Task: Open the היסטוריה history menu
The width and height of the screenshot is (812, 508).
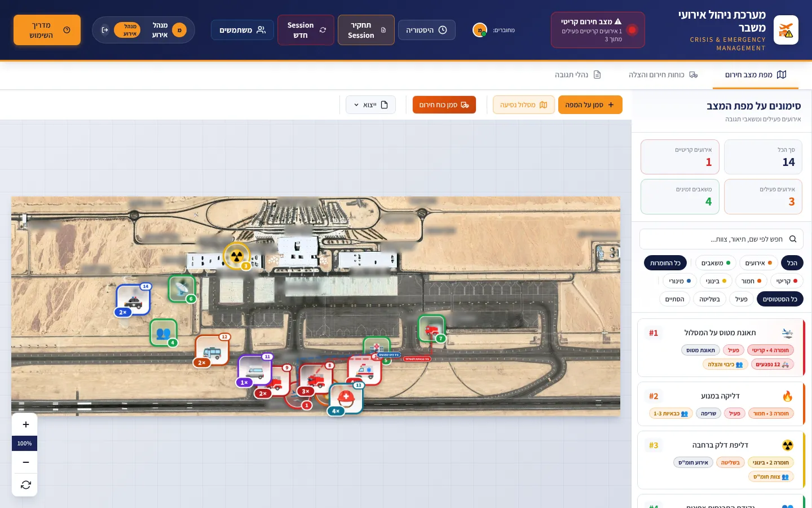Action: 427,30
